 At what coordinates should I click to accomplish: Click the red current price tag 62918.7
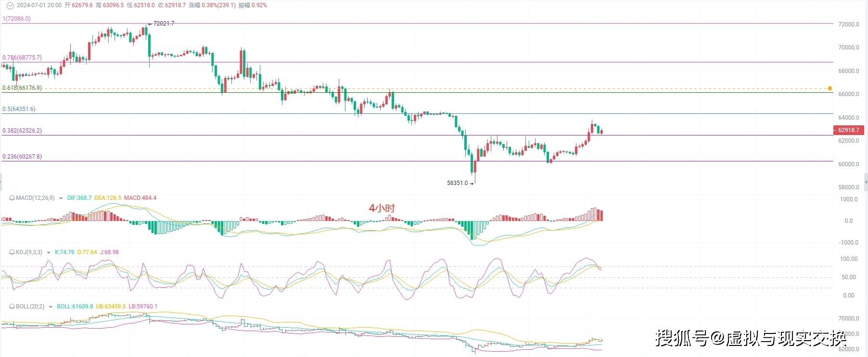click(849, 130)
